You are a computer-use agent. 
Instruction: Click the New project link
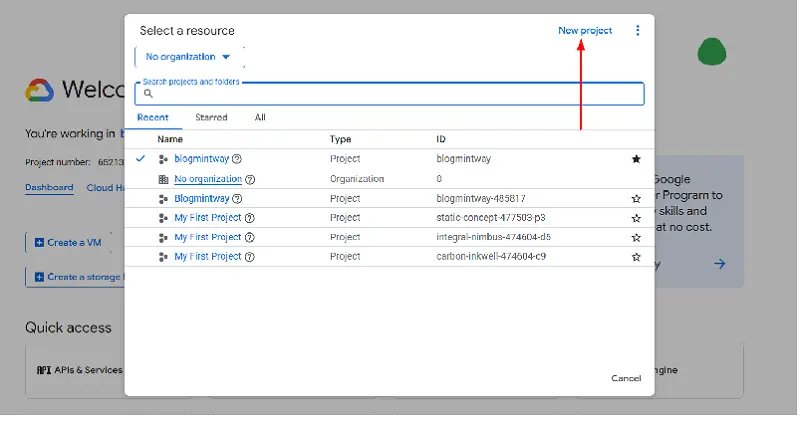(x=585, y=31)
